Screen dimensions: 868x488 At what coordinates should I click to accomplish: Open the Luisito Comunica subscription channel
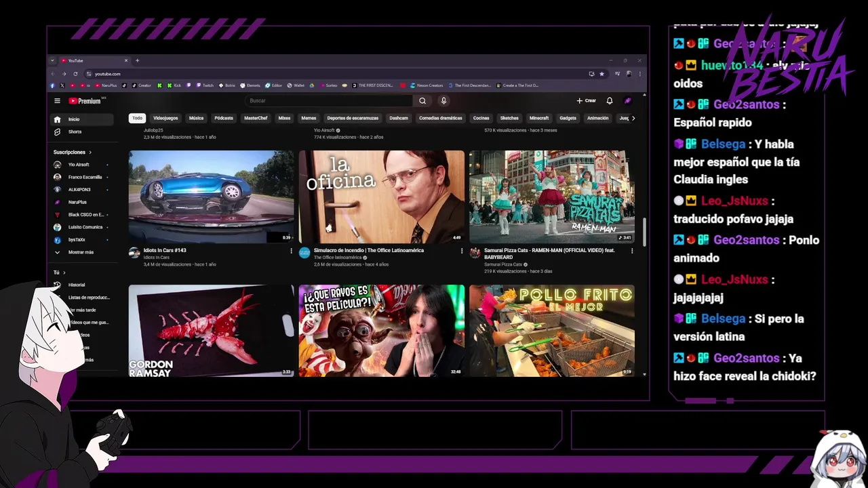point(83,227)
